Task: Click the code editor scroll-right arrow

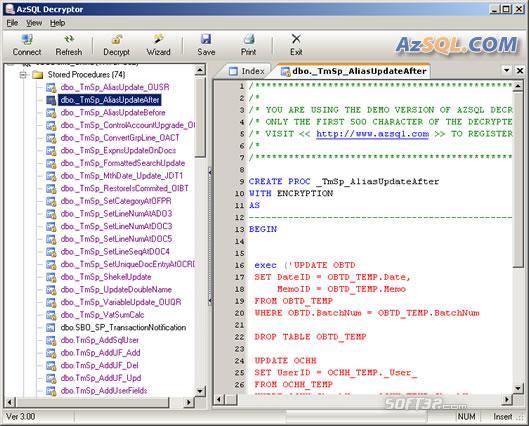Action: [507, 399]
